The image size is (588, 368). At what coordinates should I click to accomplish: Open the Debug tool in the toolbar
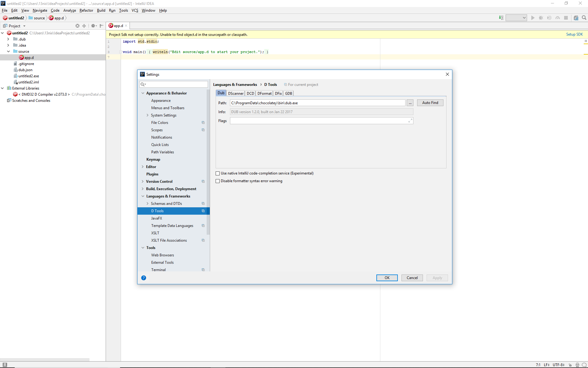pos(541,18)
